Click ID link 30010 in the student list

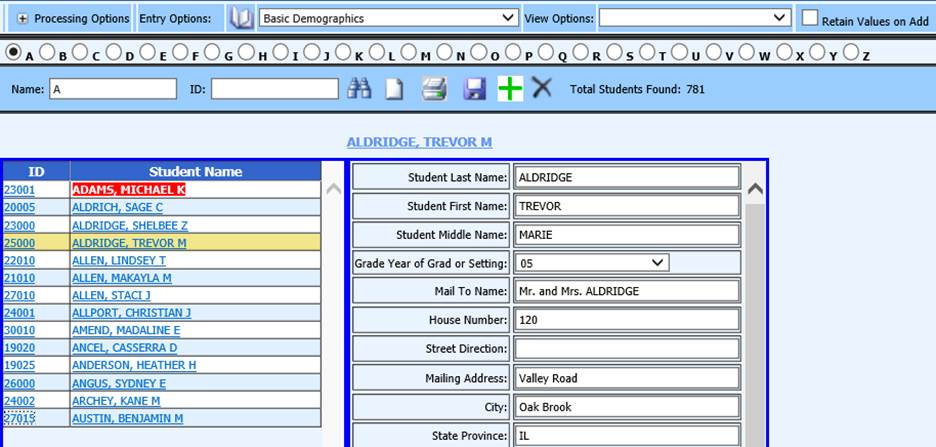(x=19, y=330)
